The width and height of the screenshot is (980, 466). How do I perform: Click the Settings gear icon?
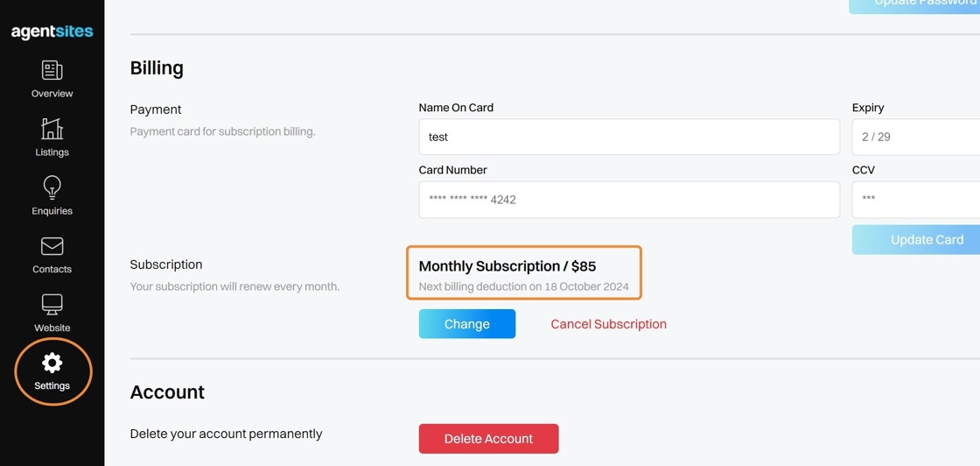coord(52,363)
